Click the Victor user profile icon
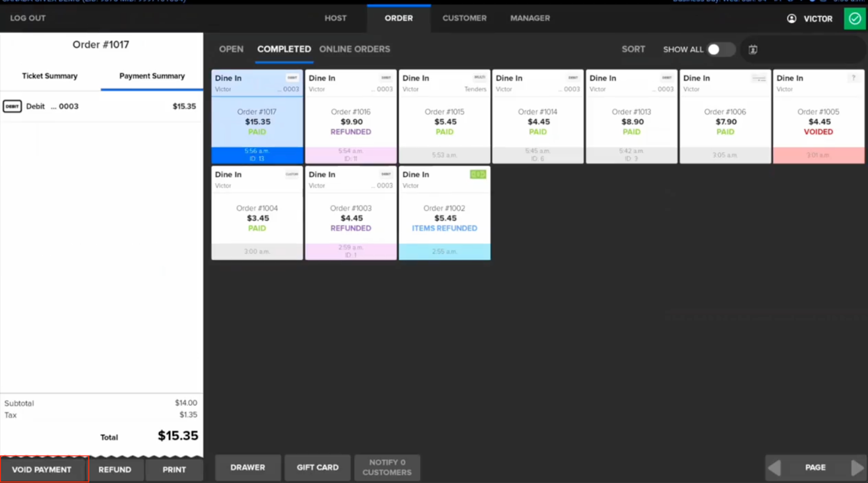Screen dimensions: 868x483 coord(792,18)
